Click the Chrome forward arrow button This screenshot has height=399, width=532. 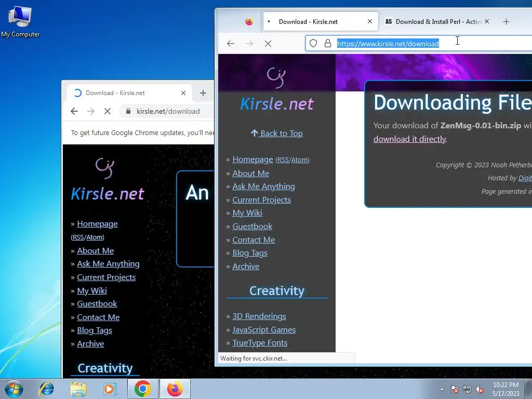click(90, 111)
